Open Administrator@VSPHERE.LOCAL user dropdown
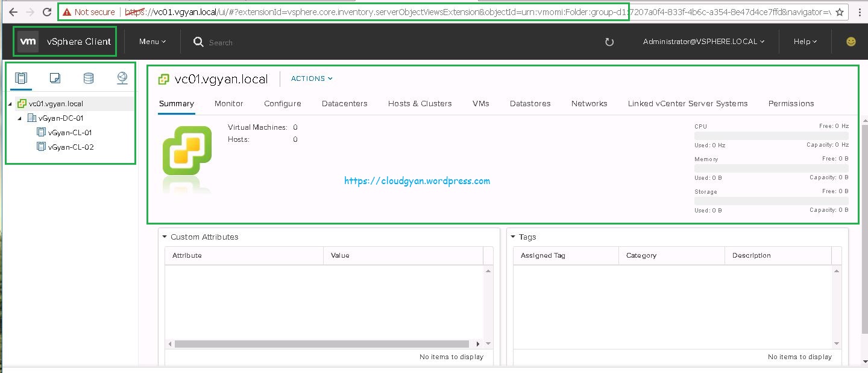The width and height of the screenshot is (868, 373). [x=703, y=42]
